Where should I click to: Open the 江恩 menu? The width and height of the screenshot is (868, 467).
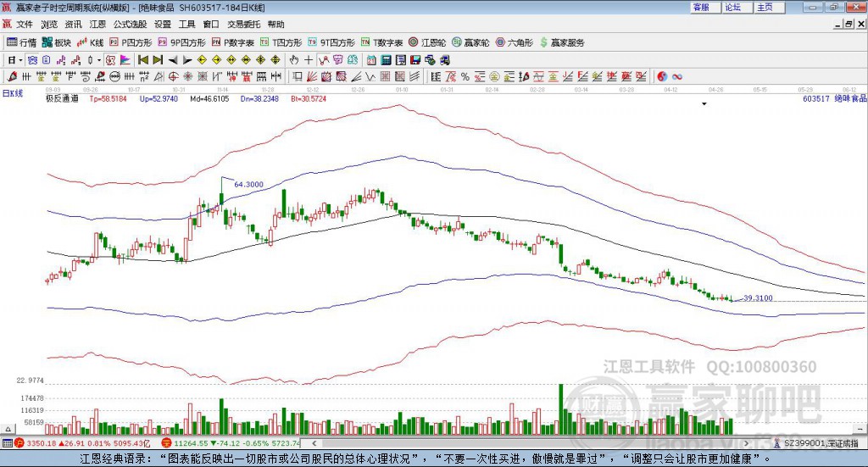tap(97, 25)
